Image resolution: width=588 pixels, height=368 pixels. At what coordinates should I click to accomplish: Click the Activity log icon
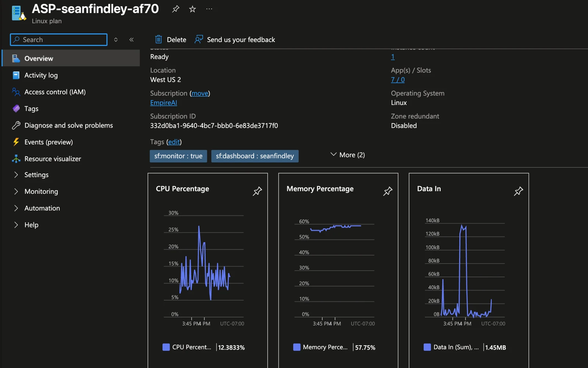pyautogui.click(x=16, y=75)
